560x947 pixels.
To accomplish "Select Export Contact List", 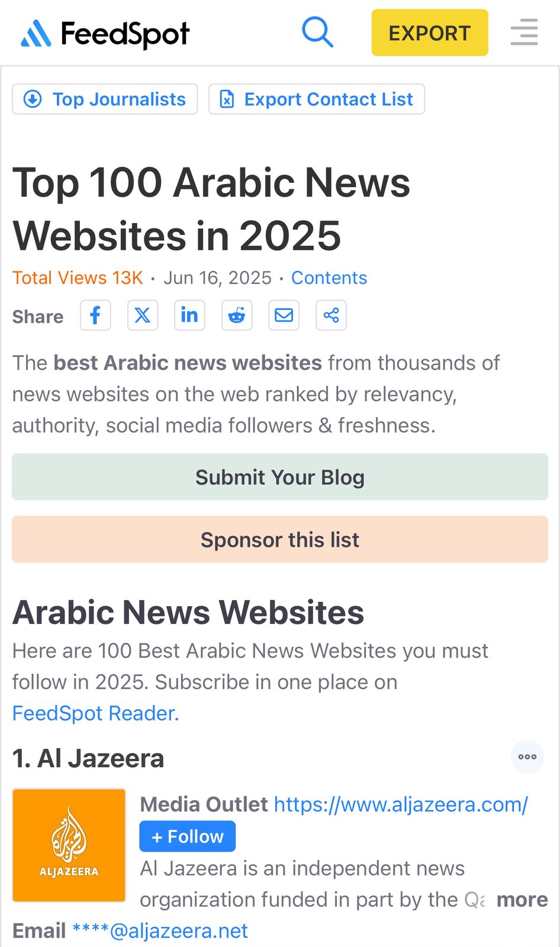I will (x=317, y=99).
